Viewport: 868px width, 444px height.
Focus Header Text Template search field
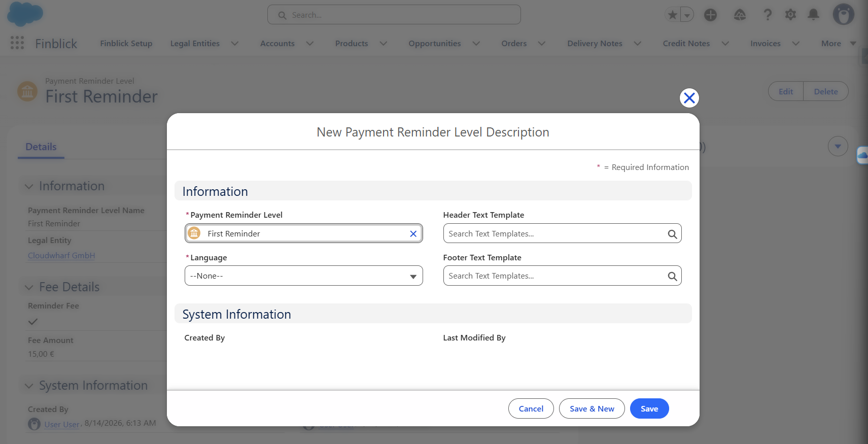pos(562,233)
